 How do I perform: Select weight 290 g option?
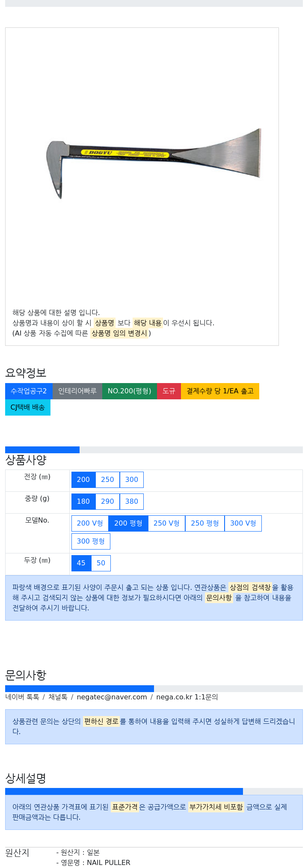pyautogui.click(x=107, y=502)
